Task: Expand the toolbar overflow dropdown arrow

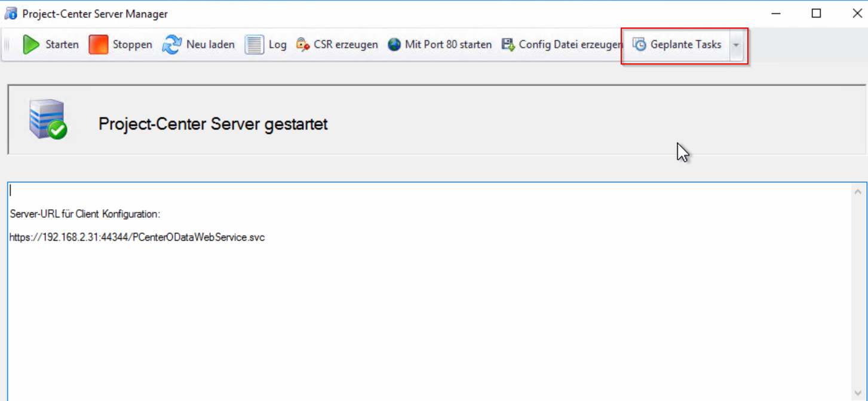Action: (x=736, y=45)
